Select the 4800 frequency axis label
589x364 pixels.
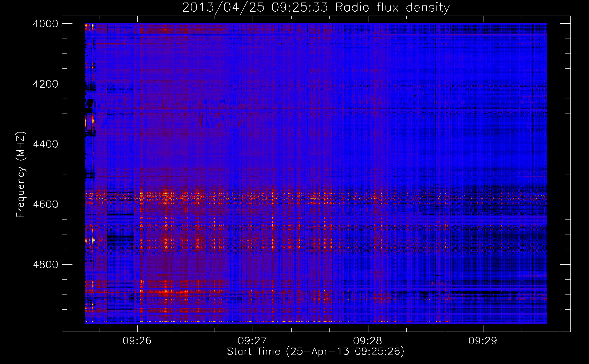click(46, 265)
